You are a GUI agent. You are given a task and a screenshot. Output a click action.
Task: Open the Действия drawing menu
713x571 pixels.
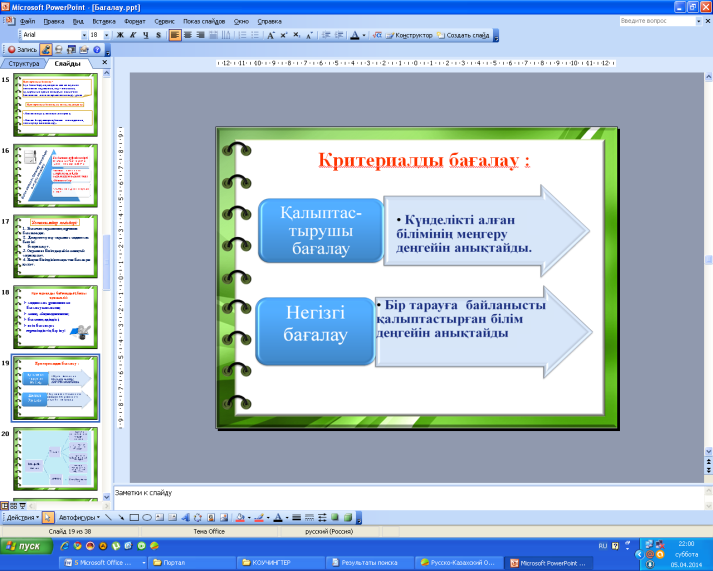click(x=22, y=517)
